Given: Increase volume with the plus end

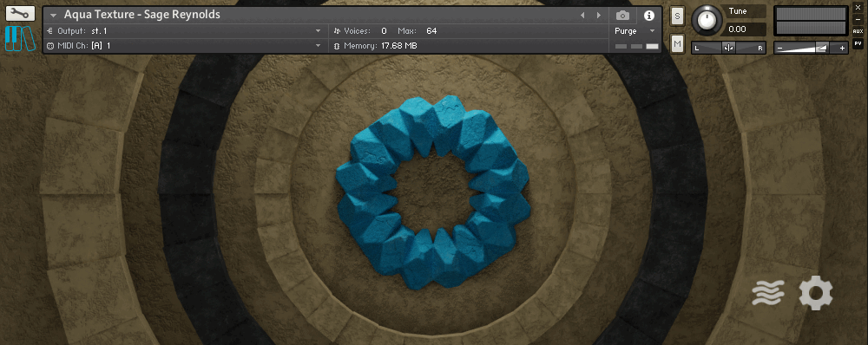Looking at the screenshot, I should pyautogui.click(x=843, y=49).
